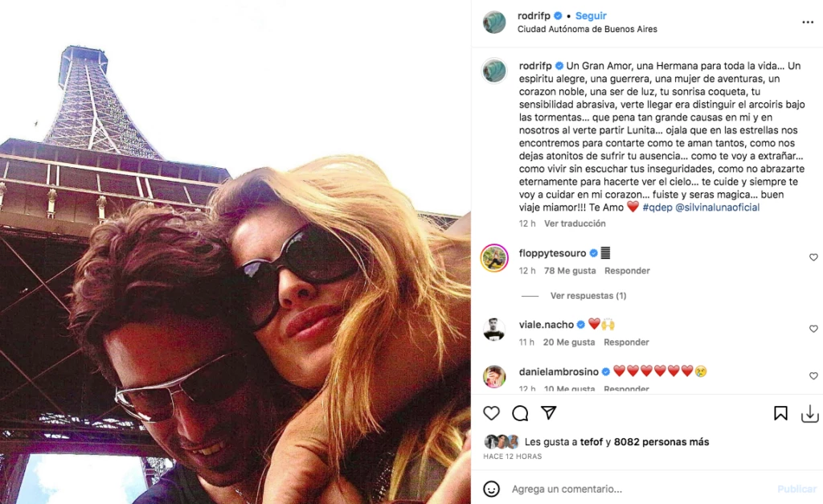Share the post with the paper plane icon

point(548,412)
